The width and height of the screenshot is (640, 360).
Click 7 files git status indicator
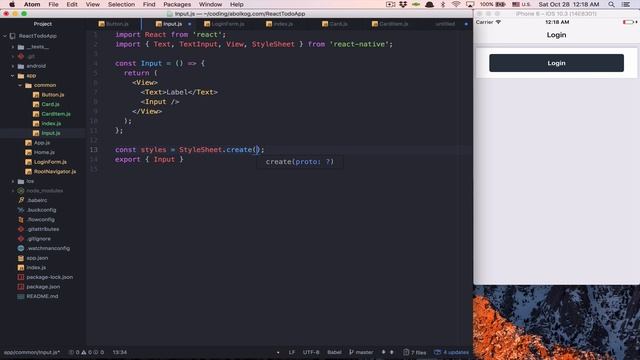point(414,352)
